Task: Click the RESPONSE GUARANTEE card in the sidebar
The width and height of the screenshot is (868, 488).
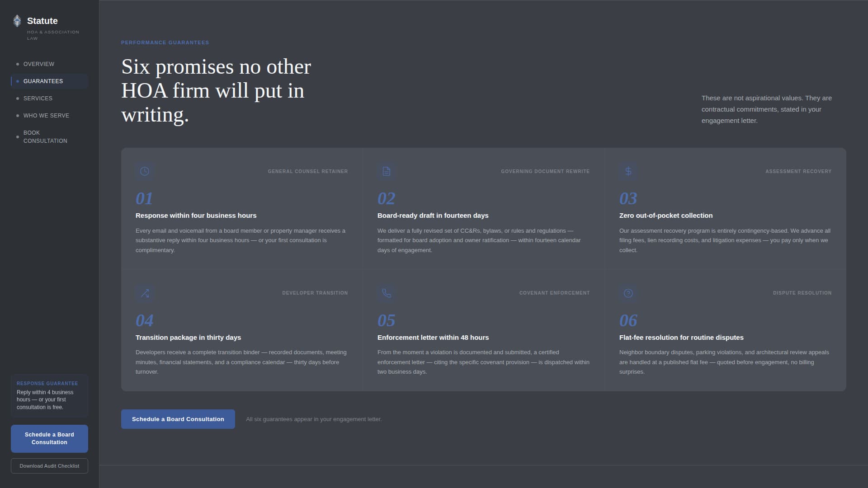Action: 49,395
